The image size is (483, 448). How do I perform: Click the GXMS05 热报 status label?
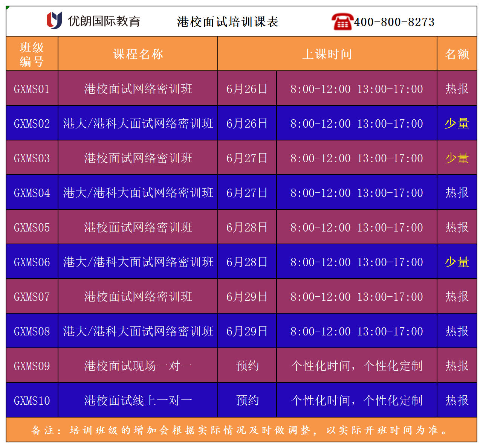coord(457,227)
